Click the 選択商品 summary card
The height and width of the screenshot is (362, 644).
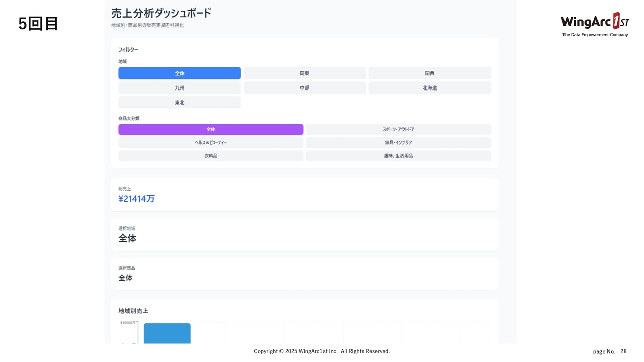coord(304,274)
